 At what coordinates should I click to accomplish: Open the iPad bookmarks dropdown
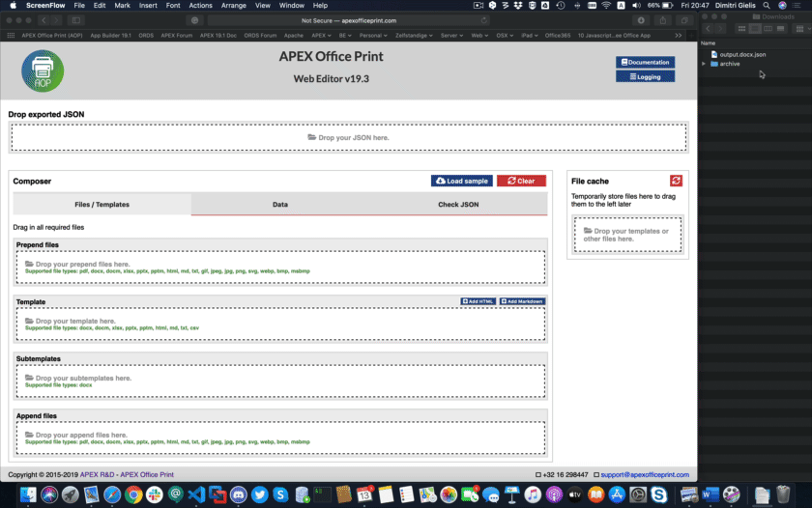click(x=530, y=35)
